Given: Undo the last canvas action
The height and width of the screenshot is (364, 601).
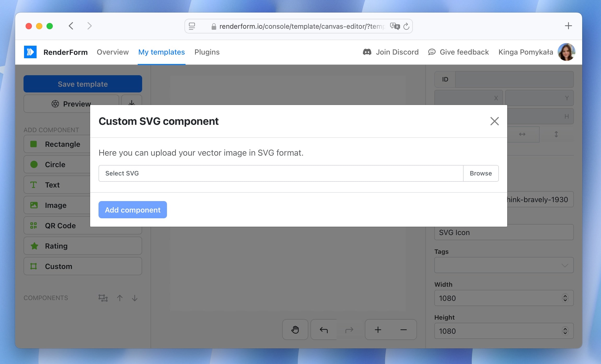Looking at the screenshot, I should [324, 330].
